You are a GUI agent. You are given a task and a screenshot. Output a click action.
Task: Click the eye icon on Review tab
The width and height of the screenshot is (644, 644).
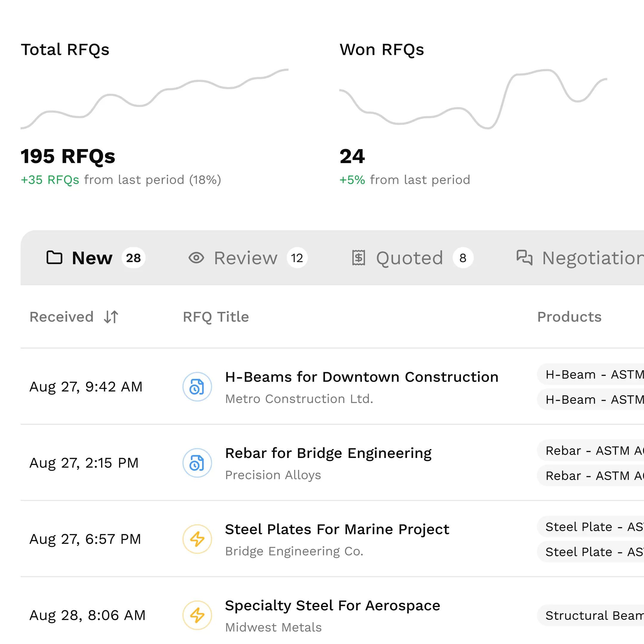coord(196,258)
